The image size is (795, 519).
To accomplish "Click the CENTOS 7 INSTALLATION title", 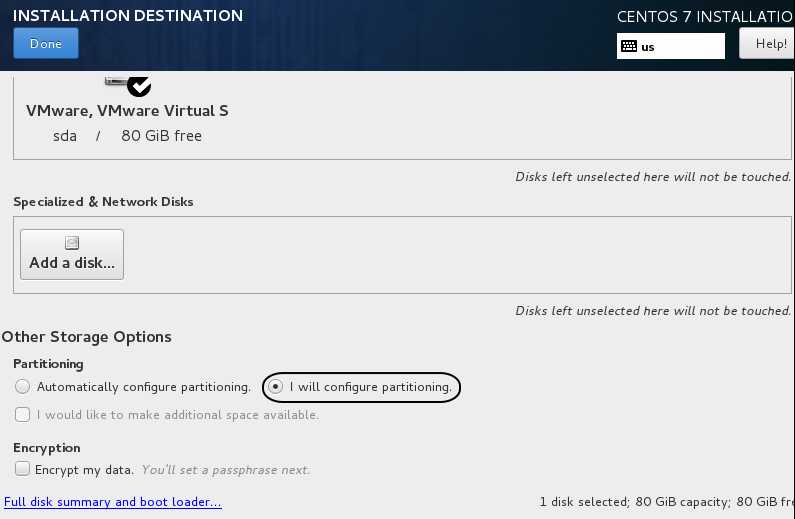I will click(705, 17).
